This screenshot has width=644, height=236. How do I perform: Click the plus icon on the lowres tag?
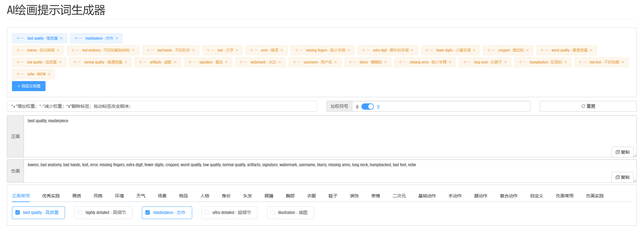[x=18, y=50]
